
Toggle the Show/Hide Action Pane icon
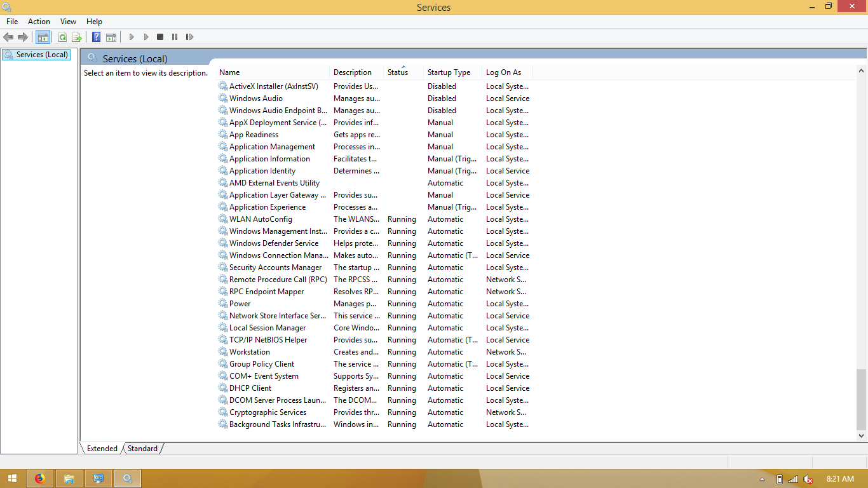pos(111,37)
